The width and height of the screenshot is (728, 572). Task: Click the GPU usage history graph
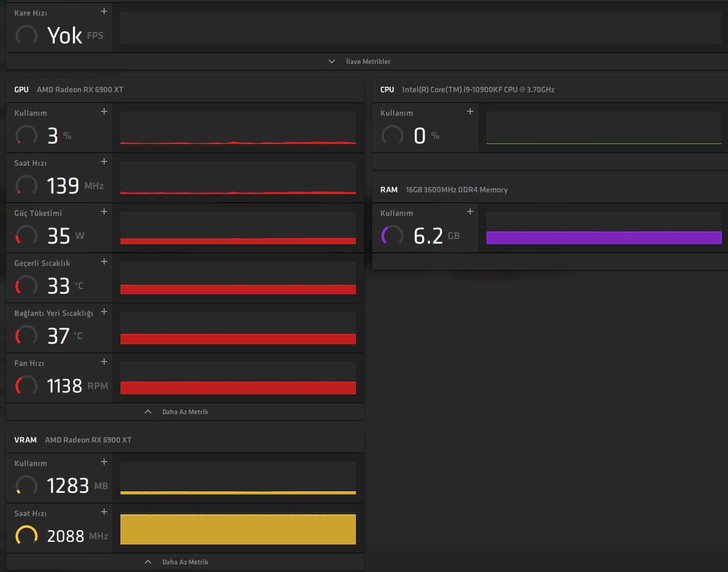238,128
